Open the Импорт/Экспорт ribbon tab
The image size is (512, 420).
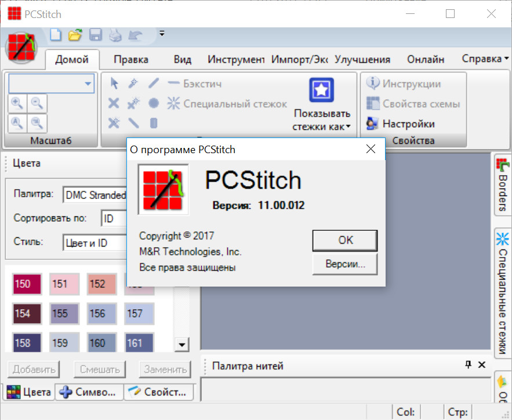pos(299,59)
